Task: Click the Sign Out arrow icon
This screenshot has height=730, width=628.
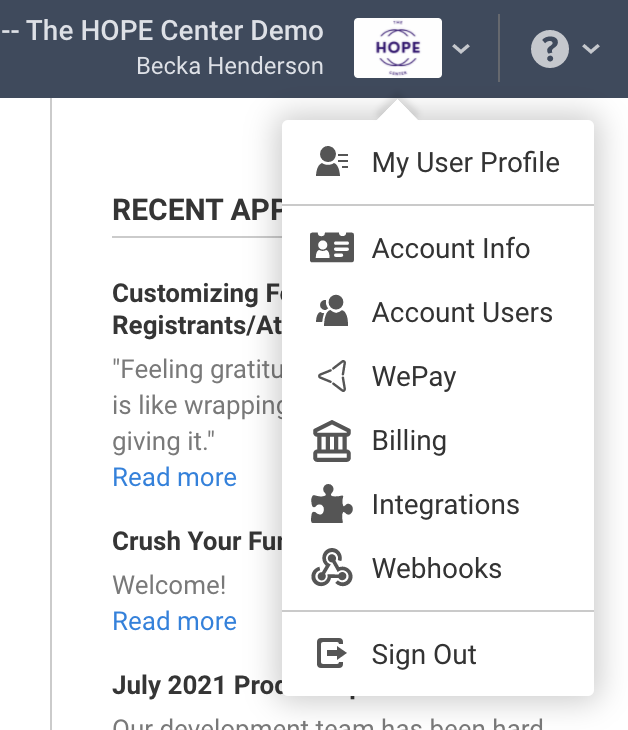Action: (x=331, y=654)
